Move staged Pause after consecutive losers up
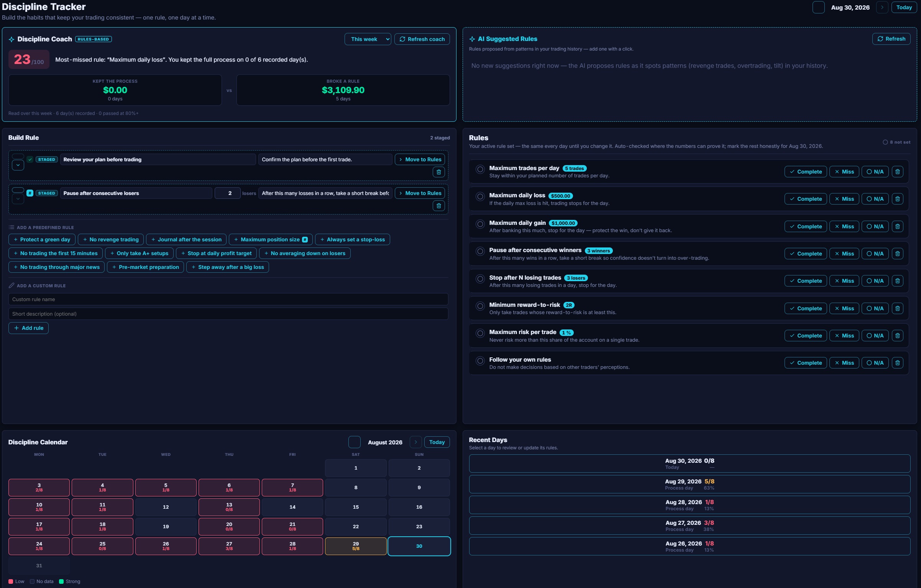921x588 pixels. coord(18,190)
